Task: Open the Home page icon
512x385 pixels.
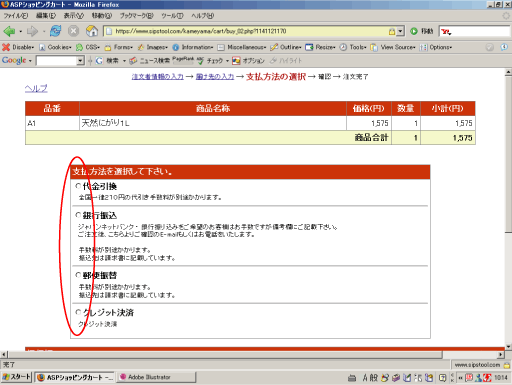Action: pyautogui.click(x=92, y=31)
